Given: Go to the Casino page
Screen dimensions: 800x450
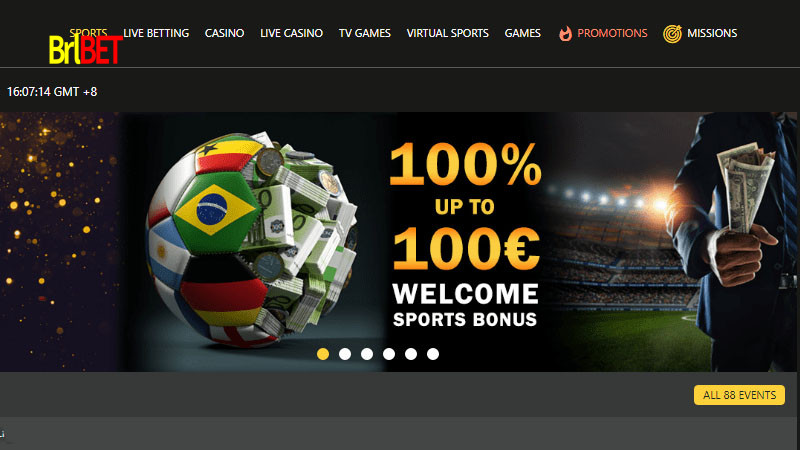Looking at the screenshot, I should (224, 33).
